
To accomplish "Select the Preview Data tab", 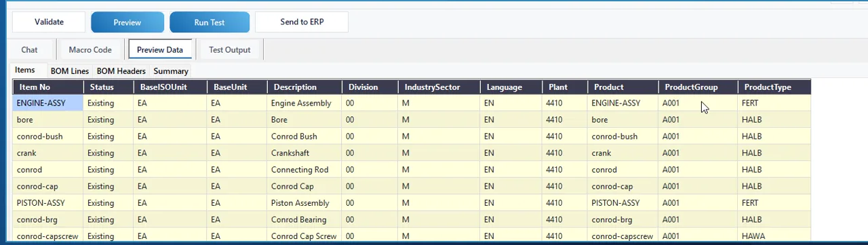I will pyautogui.click(x=160, y=49).
